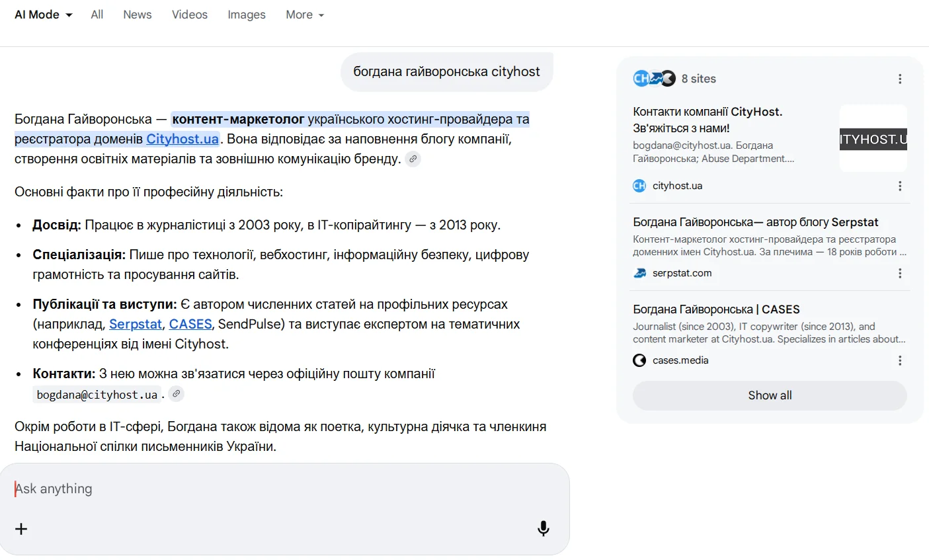
Task: Click the query bubble богдана гайворонська cityhost
Action: point(447,71)
